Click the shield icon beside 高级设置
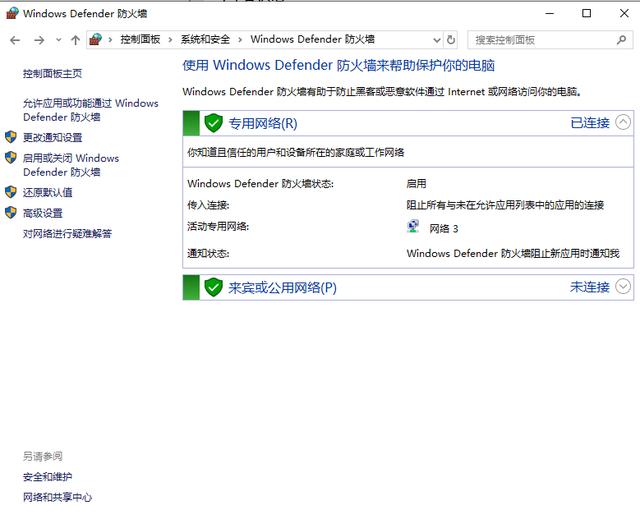The height and width of the screenshot is (519, 640). click(11, 212)
